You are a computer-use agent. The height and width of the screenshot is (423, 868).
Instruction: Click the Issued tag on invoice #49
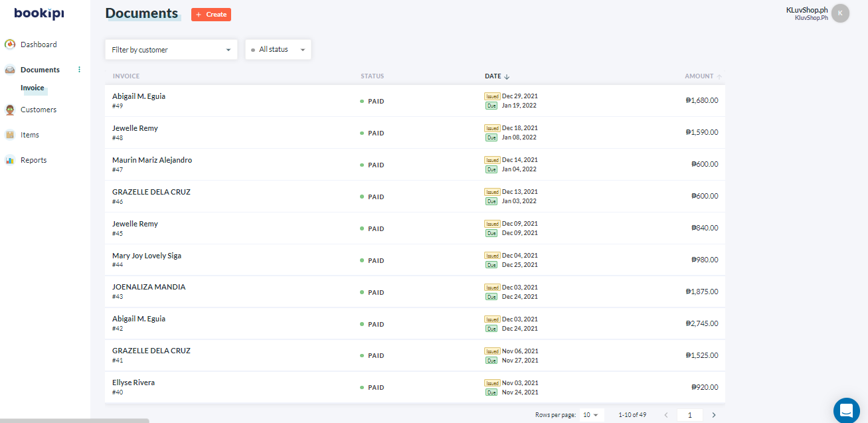pos(492,96)
